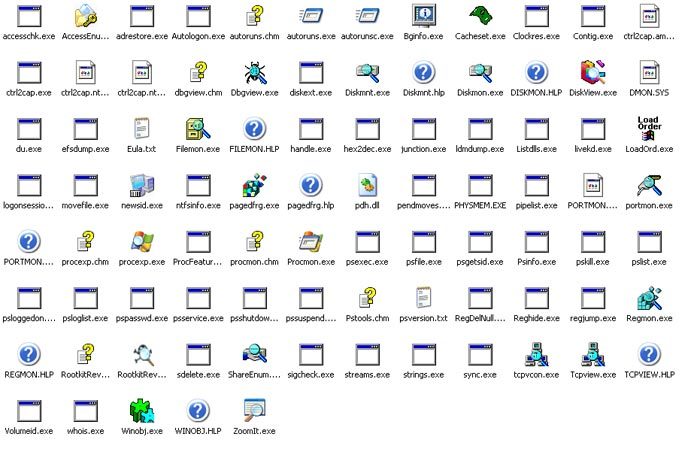Click the ZoomIt.exe icon
The height and width of the screenshot is (458, 700).
[254, 411]
